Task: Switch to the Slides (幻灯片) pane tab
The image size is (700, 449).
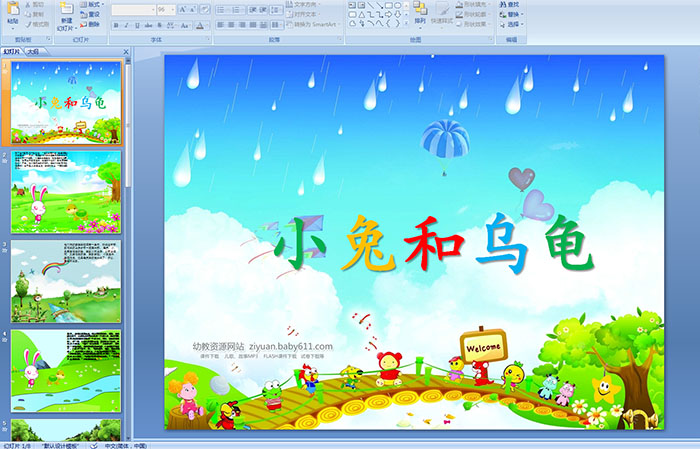Action: coord(12,50)
